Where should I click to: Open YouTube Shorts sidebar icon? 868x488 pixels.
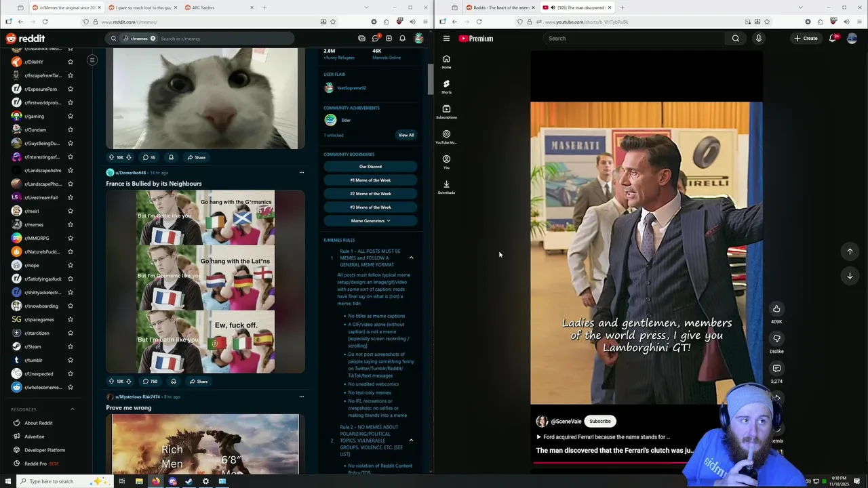[x=446, y=87]
